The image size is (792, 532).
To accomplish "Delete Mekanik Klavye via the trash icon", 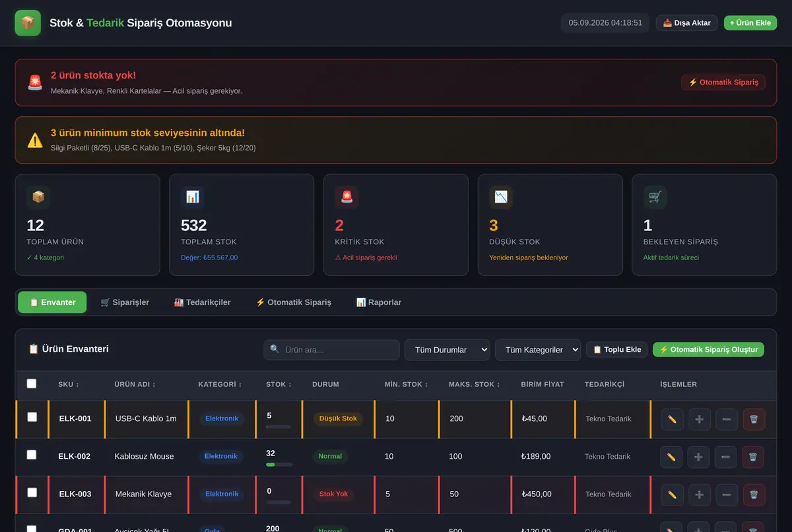I will pos(754,494).
